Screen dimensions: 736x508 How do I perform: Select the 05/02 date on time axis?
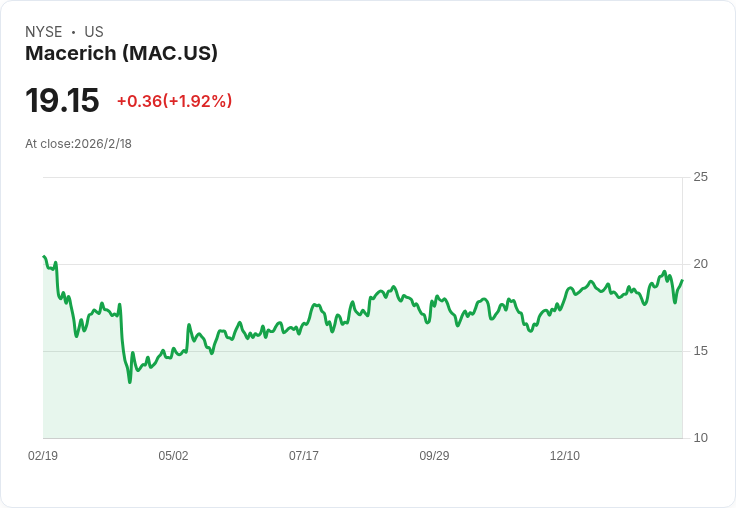click(x=173, y=456)
